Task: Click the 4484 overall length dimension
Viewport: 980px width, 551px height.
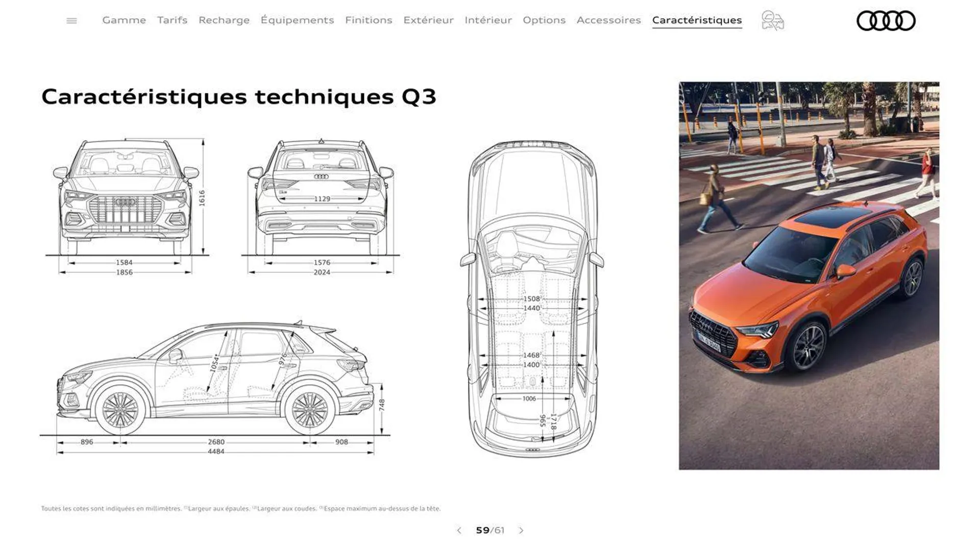Action: tap(216, 452)
